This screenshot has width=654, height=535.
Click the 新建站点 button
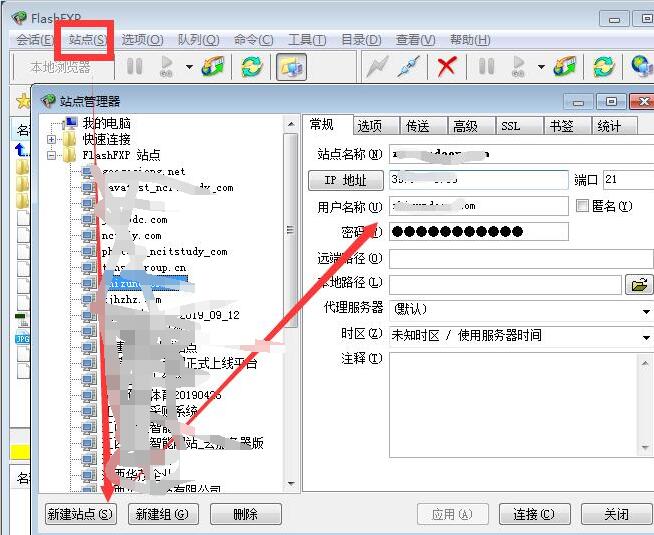[x=81, y=514]
